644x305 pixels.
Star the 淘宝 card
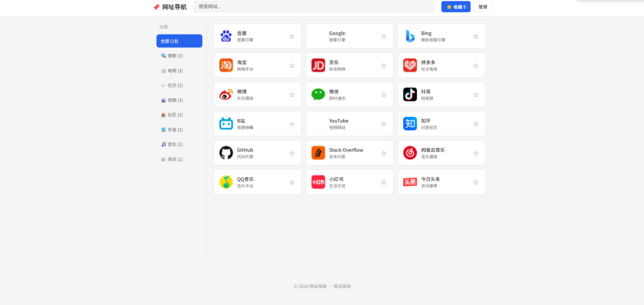coord(291,65)
